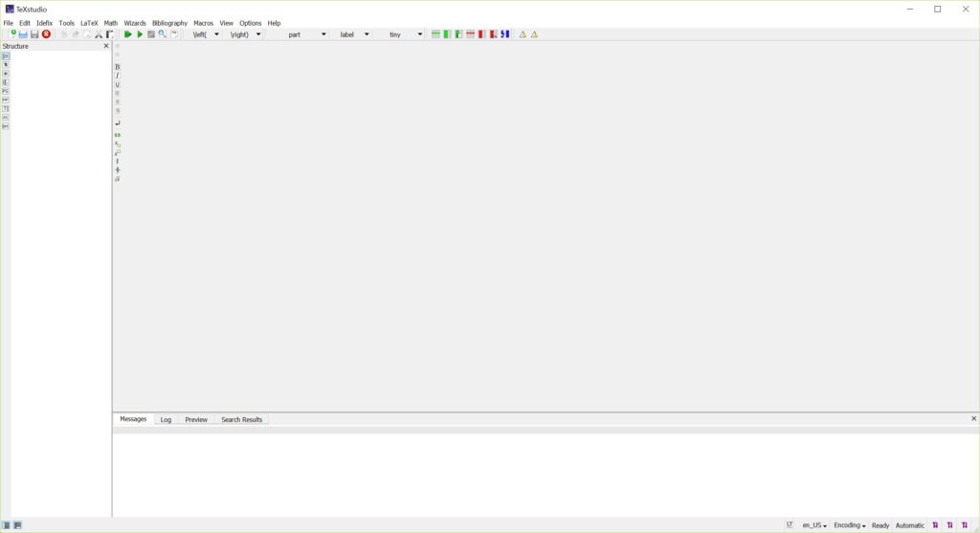
Task: Open the en_US language dropdown
Action: (814, 525)
